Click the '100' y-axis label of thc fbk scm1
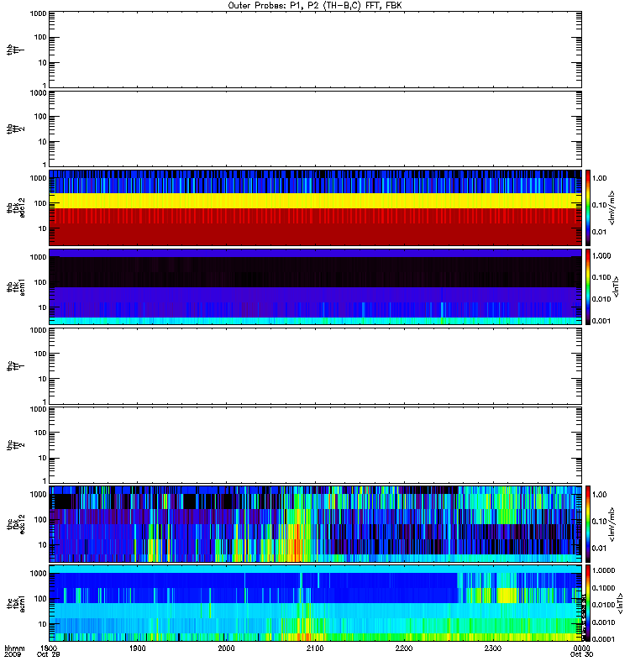This screenshot has height=672, width=630. pyautogui.click(x=40, y=599)
